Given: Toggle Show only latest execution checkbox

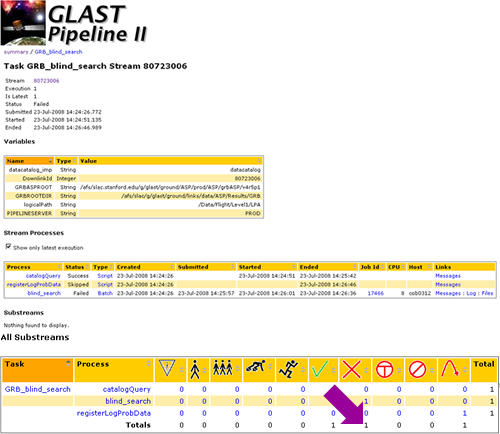Looking at the screenshot, I should (x=8, y=246).
